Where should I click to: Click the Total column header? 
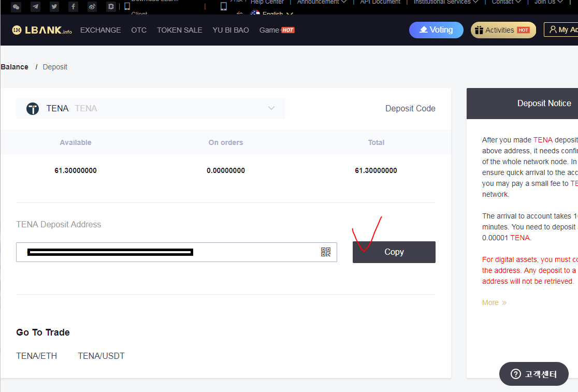coord(376,142)
